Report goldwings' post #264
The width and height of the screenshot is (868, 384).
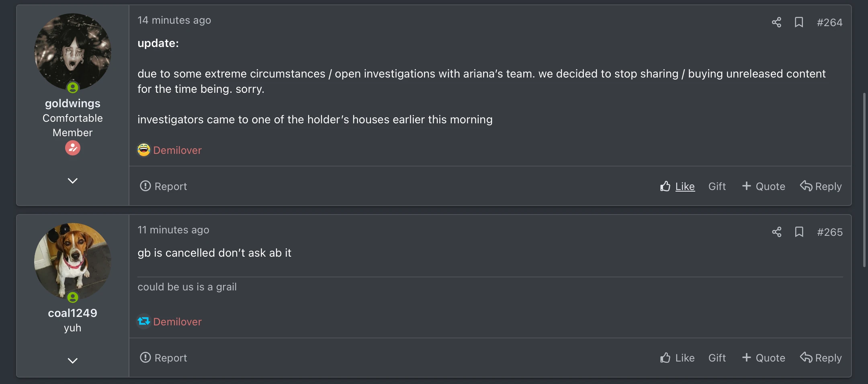(164, 186)
